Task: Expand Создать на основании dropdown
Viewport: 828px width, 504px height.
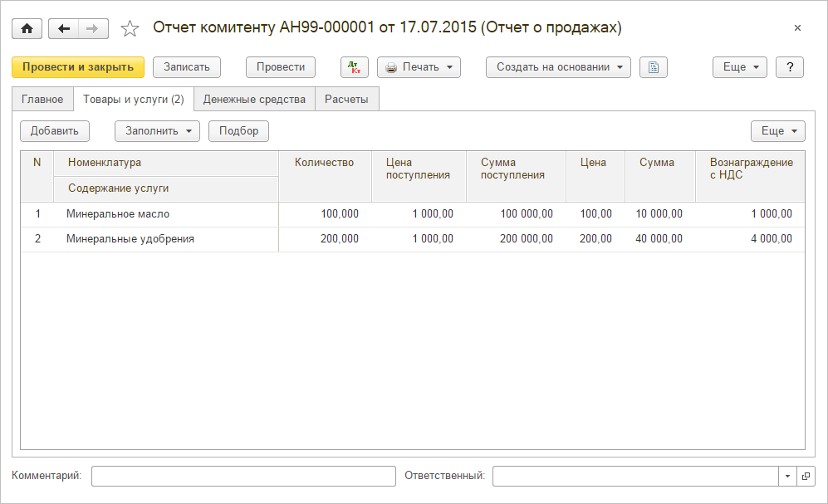Action: pos(558,67)
